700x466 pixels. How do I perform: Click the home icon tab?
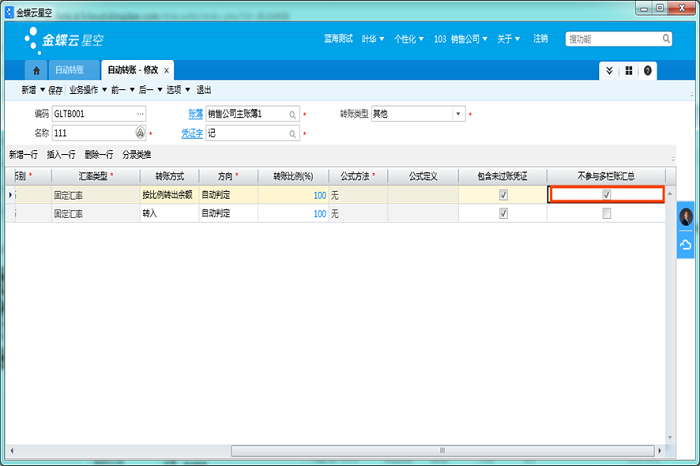click(x=37, y=71)
